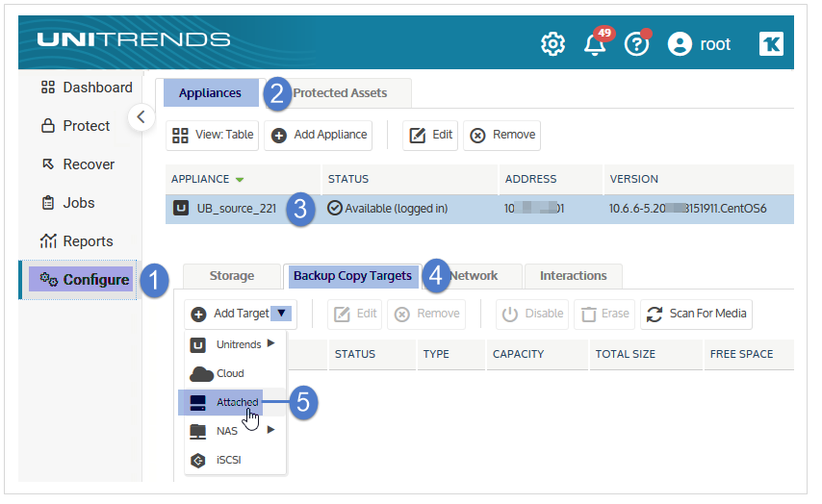Select the UB_source_221 appliance row

[x=479, y=209]
